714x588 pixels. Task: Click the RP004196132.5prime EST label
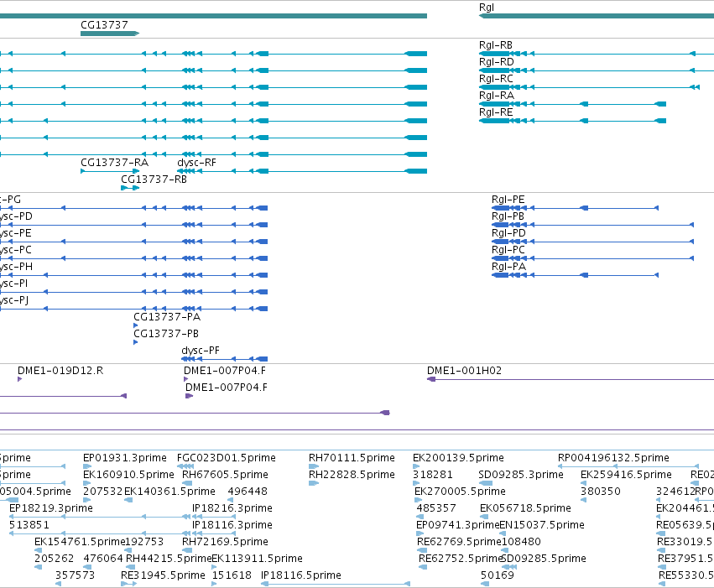click(613, 457)
